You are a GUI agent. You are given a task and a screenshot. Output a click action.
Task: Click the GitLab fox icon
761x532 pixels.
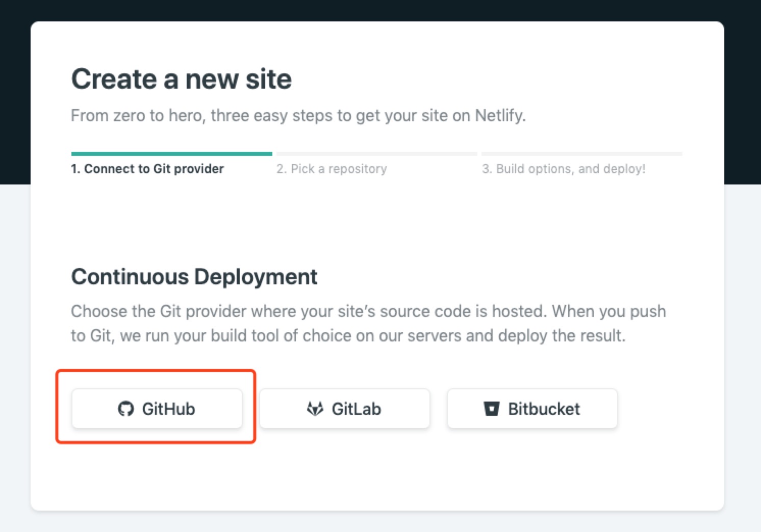(x=315, y=408)
